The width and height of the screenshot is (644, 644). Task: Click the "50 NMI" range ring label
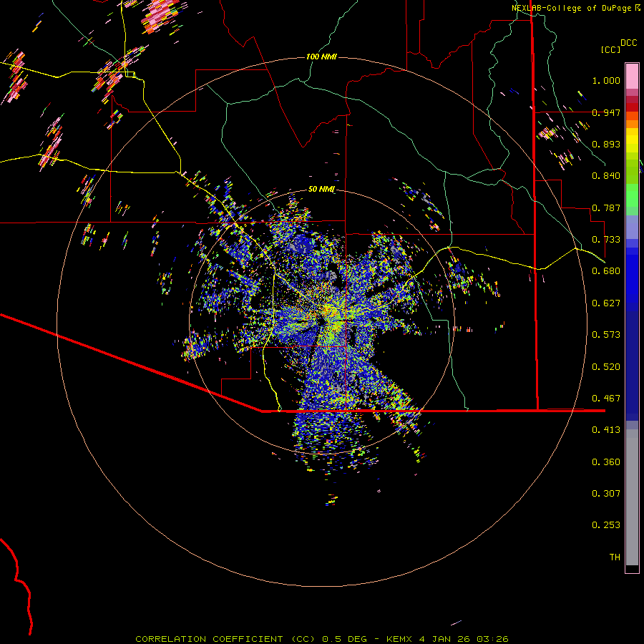pos(321,189)
